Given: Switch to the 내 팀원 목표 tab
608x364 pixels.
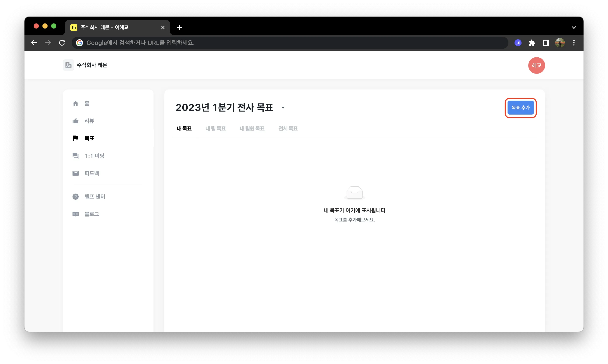Looking at the screenshot, I should click(x=252, y=129).
